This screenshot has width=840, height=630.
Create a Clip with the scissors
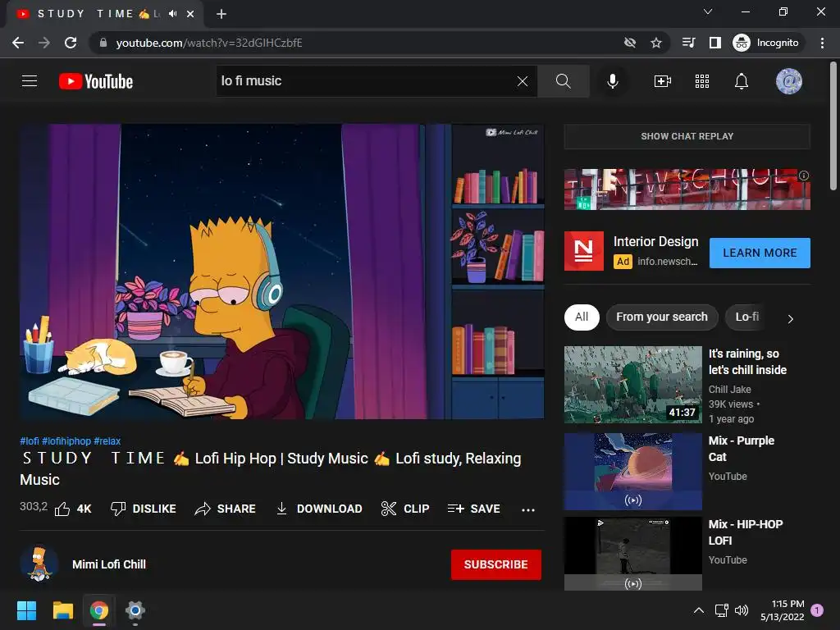point(405,509)
